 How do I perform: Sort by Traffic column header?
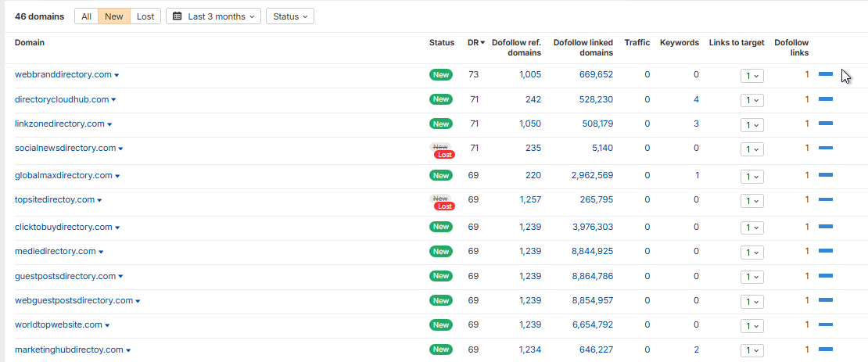637,43
